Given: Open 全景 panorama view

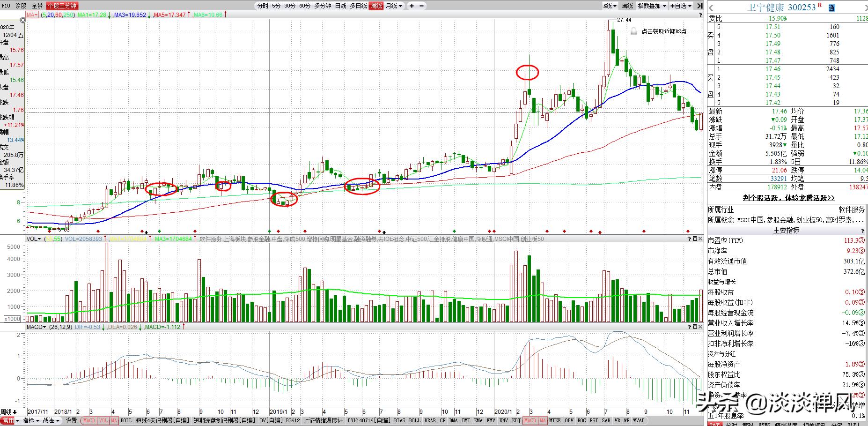Looking at the screenshot, I should tap(37, 6).
